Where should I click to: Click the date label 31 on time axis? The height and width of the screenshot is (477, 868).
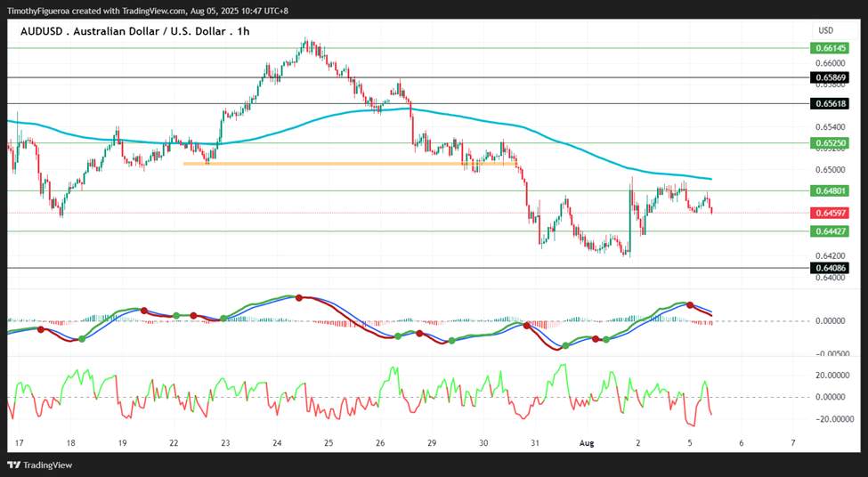(x=535, y=442)
